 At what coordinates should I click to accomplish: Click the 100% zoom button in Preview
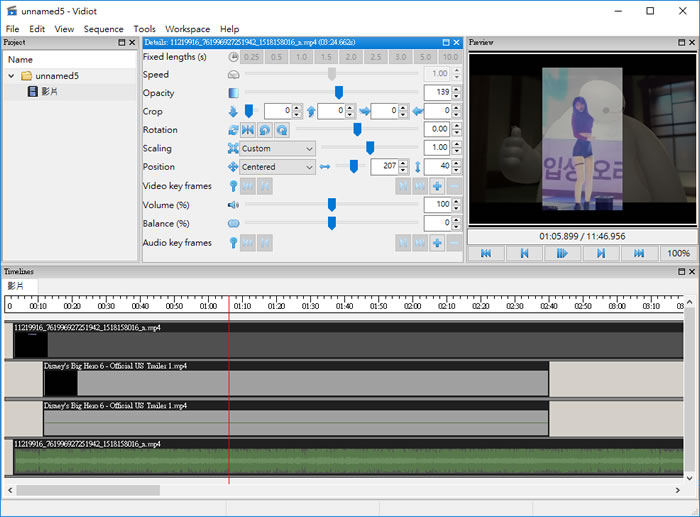pos(678,254)
